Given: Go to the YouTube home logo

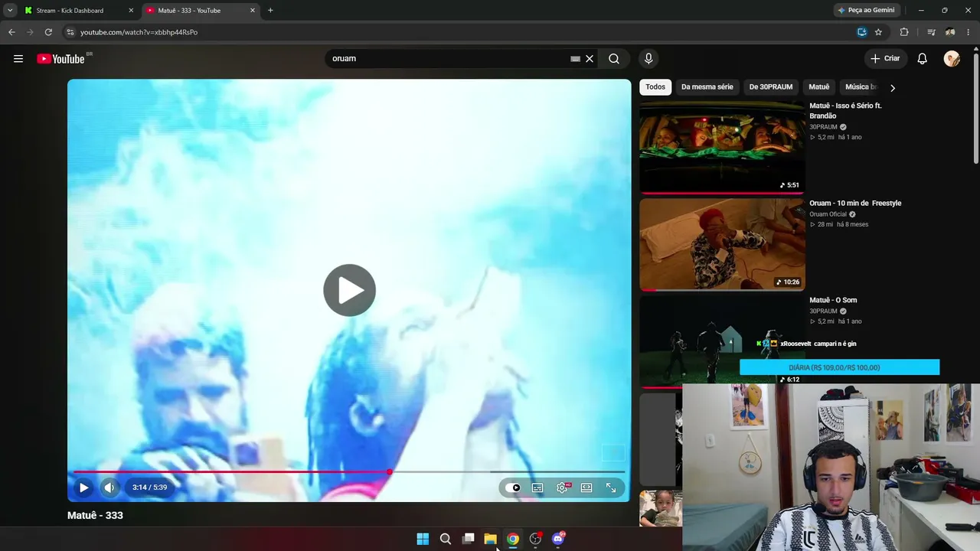Looking at the screenshot, I should point(60,59).
